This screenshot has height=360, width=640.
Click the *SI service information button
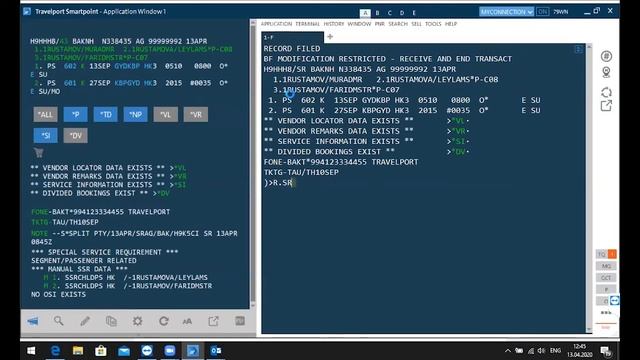tap(45, 136)
